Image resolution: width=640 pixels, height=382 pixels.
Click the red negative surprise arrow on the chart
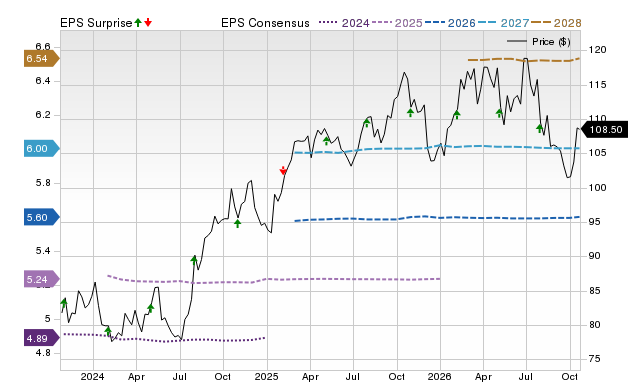283,171
